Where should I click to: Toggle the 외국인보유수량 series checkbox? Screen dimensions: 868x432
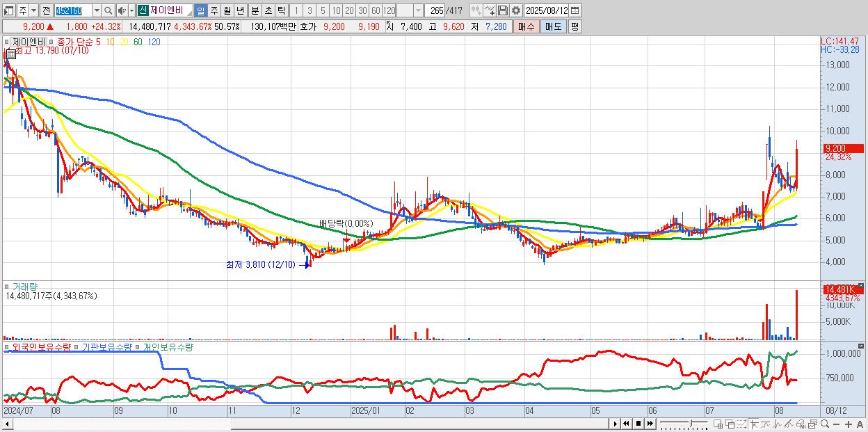click(6, 346)
